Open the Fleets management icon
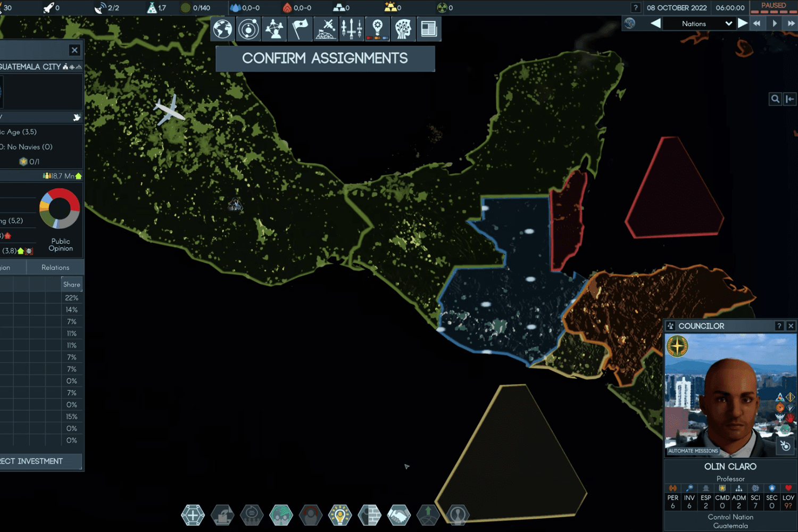The width and height of the screenshot is (798, 532). 351,29
